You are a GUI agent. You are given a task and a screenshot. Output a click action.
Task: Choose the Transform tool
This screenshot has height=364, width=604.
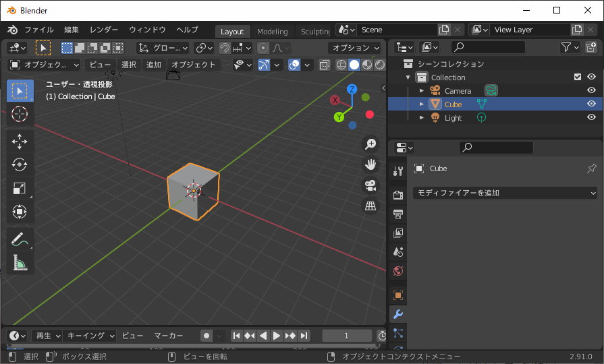[20, 212]
